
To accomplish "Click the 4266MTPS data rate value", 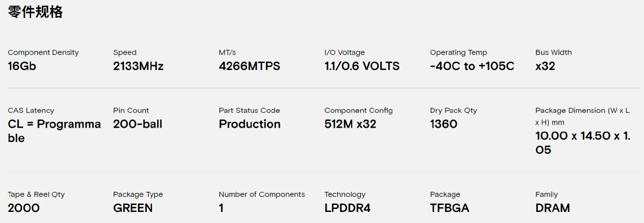I will click(x=250, y=66).
